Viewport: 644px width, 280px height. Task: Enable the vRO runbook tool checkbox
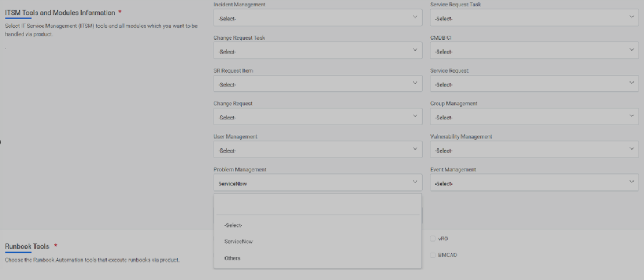coord(432,238)
